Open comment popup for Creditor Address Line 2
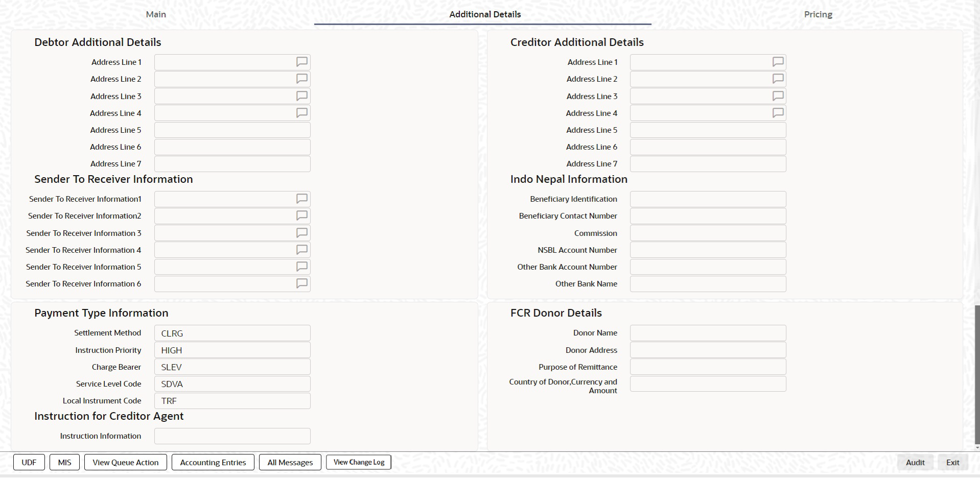This screenshot has height=479, width=980. point(778,79)
